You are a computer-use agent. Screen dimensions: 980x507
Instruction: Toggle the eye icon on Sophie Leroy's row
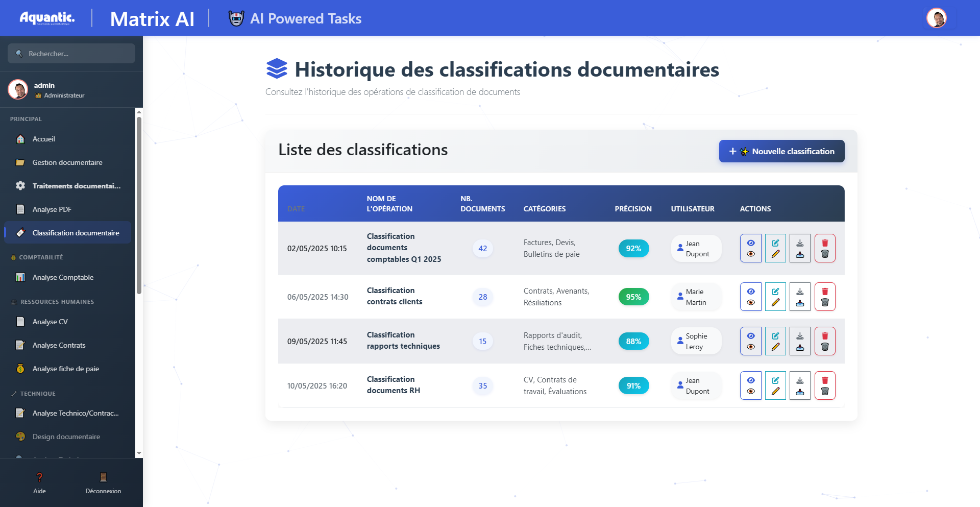pos(750,341)
